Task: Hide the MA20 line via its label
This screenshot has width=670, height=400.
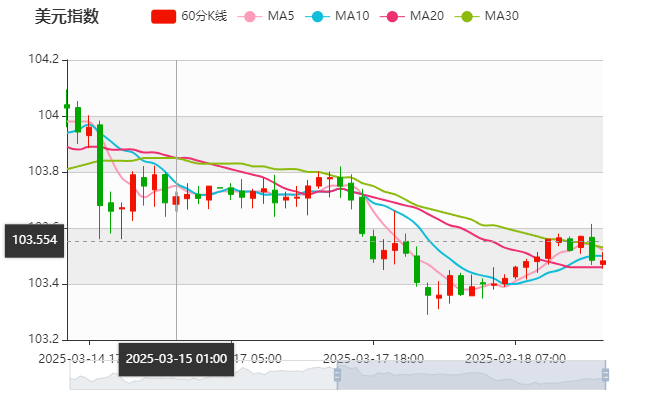Action: [427, 17]
